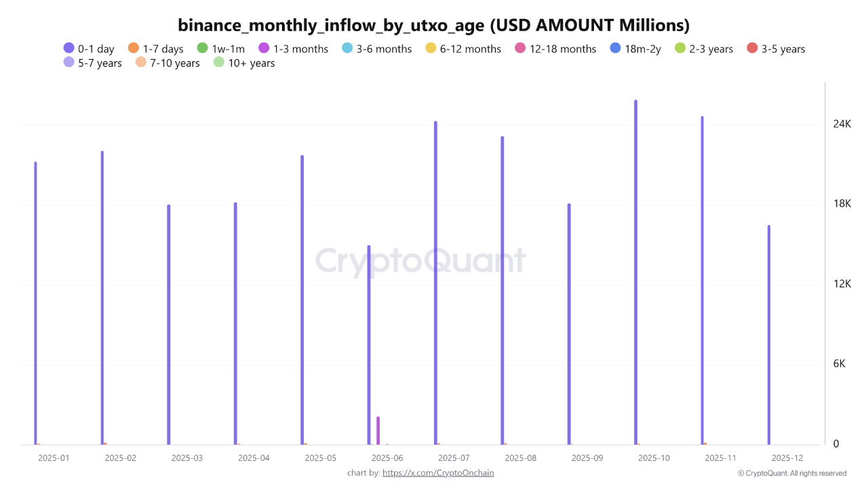Screen dimensions: 868x488
Task: Click the 7-10 years peach legend dot
Action: [x=141, y=62]
